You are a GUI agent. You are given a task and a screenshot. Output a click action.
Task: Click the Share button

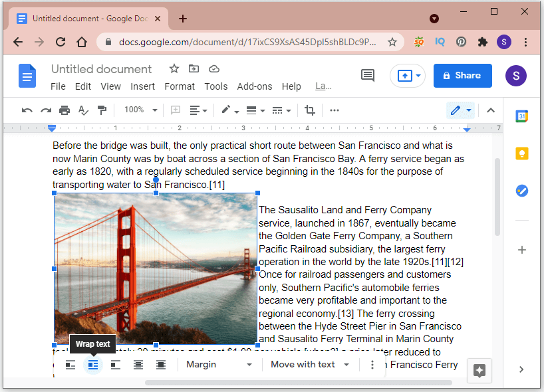click(x=462, y=75)
